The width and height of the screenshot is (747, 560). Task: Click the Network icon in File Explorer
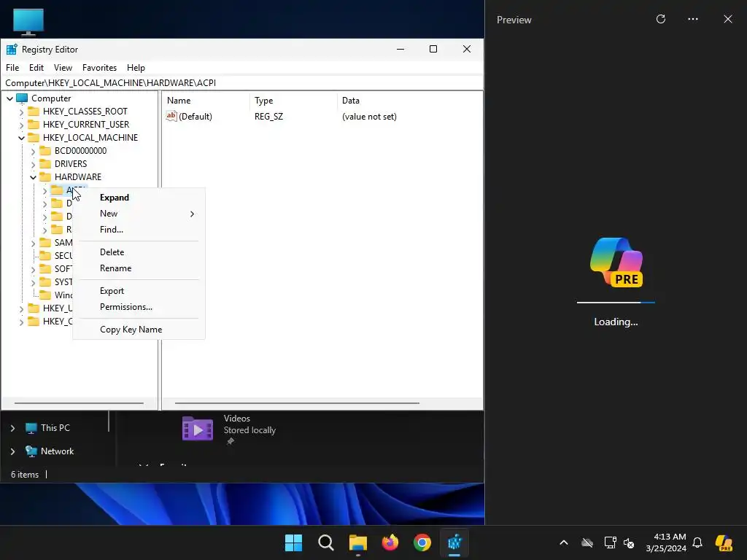point(31,451)
